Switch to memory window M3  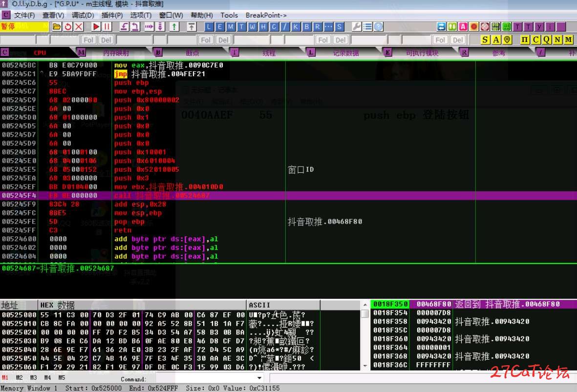coord(33,378)
